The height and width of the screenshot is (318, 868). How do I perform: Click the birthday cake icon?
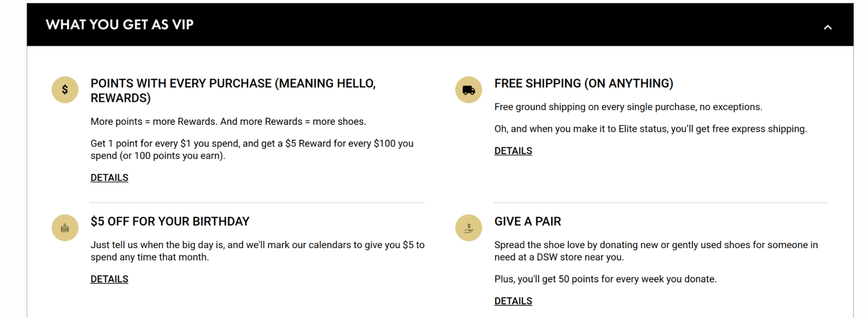click(65, 228)
